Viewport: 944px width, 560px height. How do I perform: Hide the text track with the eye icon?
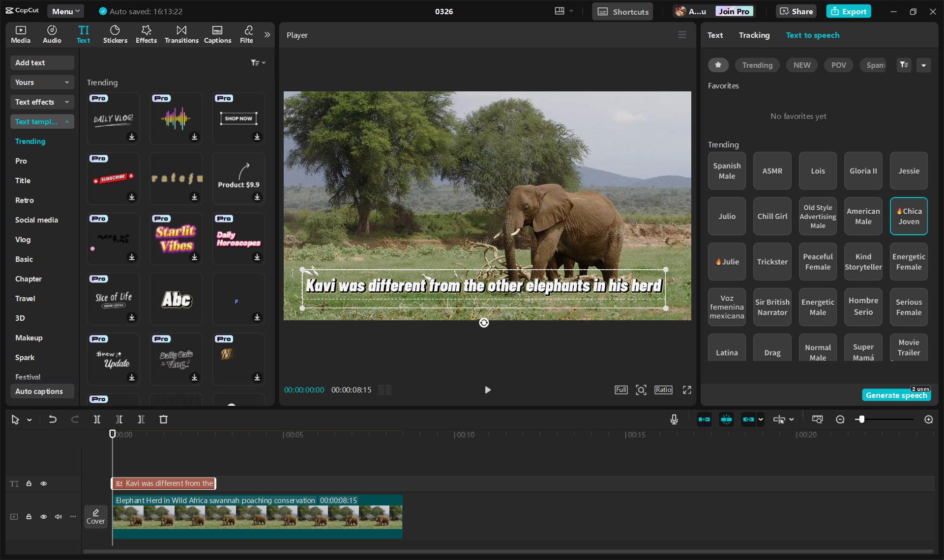tap(44, 483)
